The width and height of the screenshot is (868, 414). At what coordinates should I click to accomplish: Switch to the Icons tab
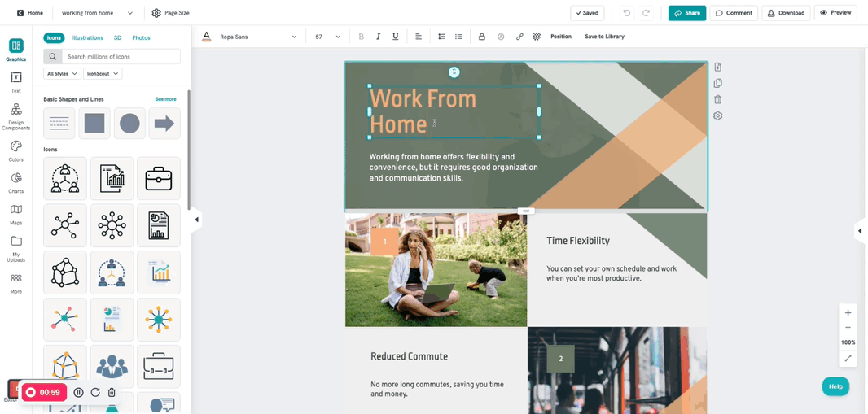(55, 37)
